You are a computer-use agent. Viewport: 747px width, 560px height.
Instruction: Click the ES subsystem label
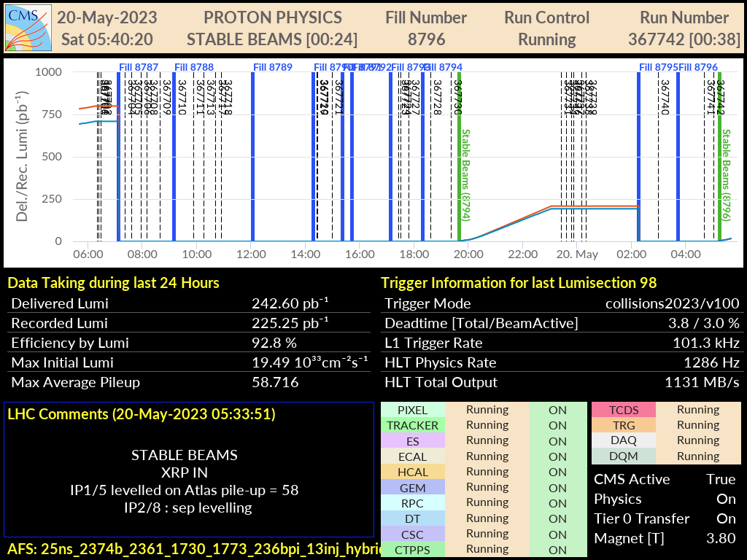[413, 441]
